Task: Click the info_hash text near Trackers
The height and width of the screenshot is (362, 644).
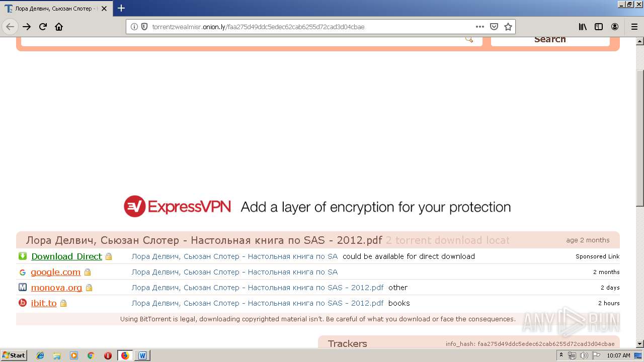Action: click(530, 344)
